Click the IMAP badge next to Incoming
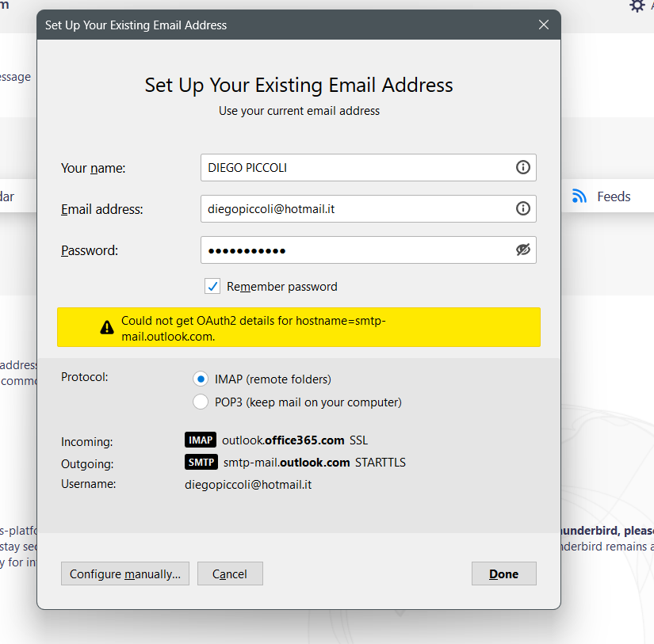This screenshot has width=654, height=644. [x=201, y=440]
